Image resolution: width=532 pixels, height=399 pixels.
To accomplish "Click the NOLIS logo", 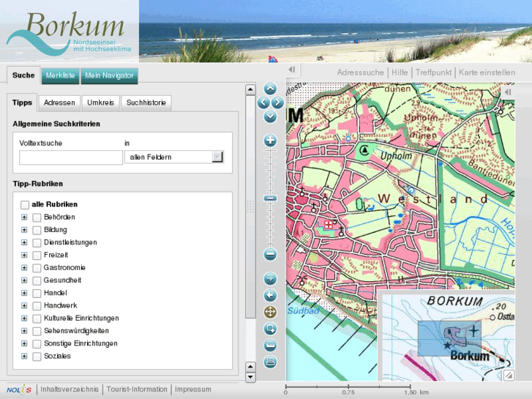I will click(x=19, y=389).
